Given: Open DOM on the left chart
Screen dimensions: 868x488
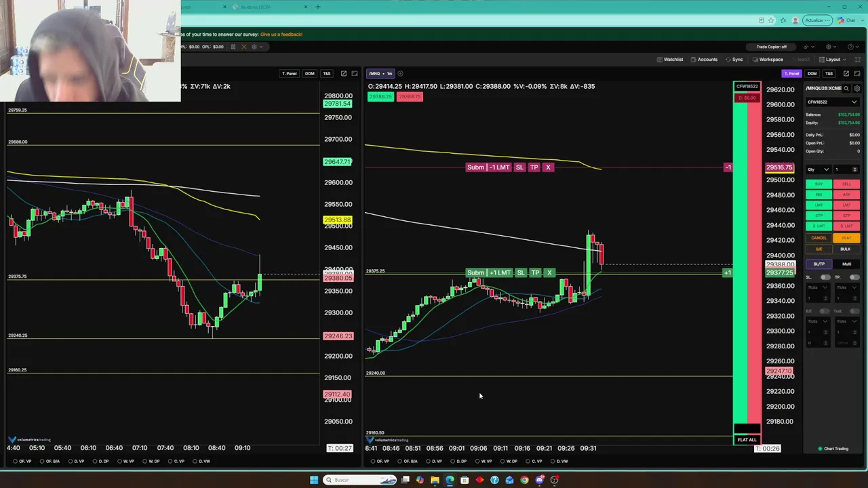Looking at the screenshot, I should click(x=310, y=73).
